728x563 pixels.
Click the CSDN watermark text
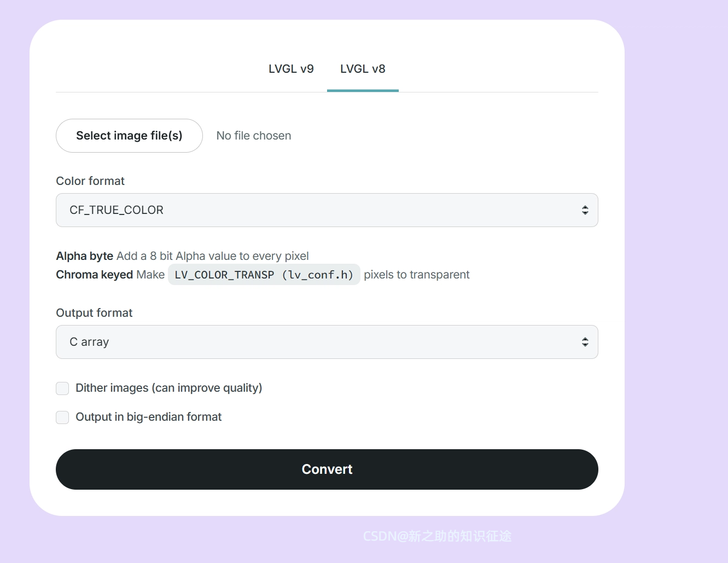[x=436, y=536]
